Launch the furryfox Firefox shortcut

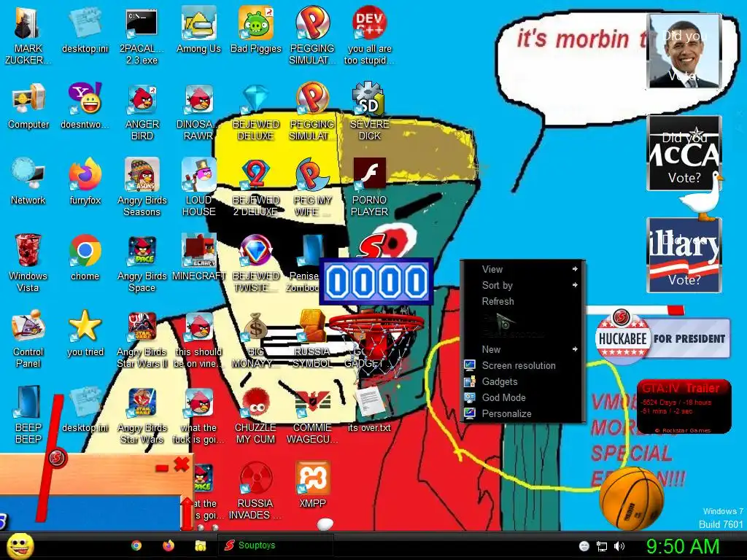click(85, 182)
